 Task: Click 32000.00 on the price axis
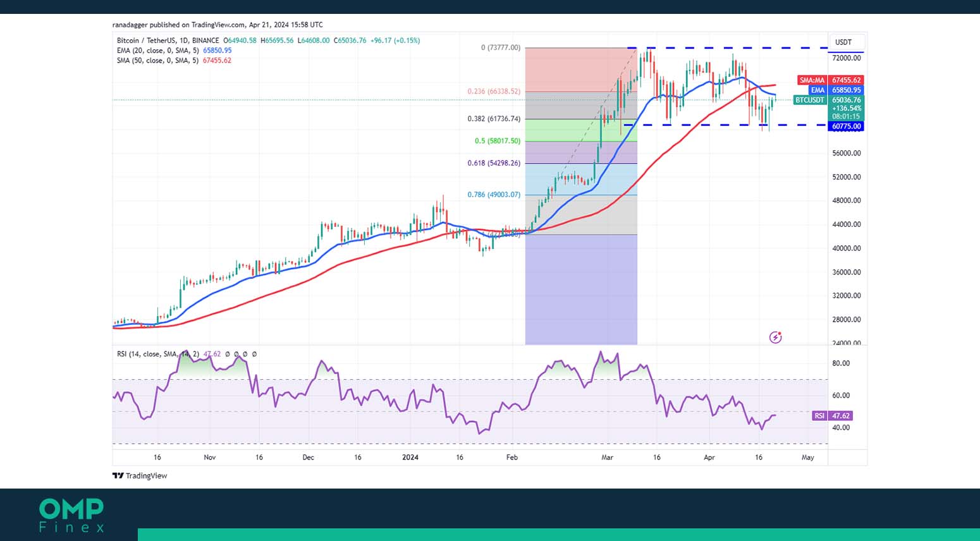tap(846, 296)
